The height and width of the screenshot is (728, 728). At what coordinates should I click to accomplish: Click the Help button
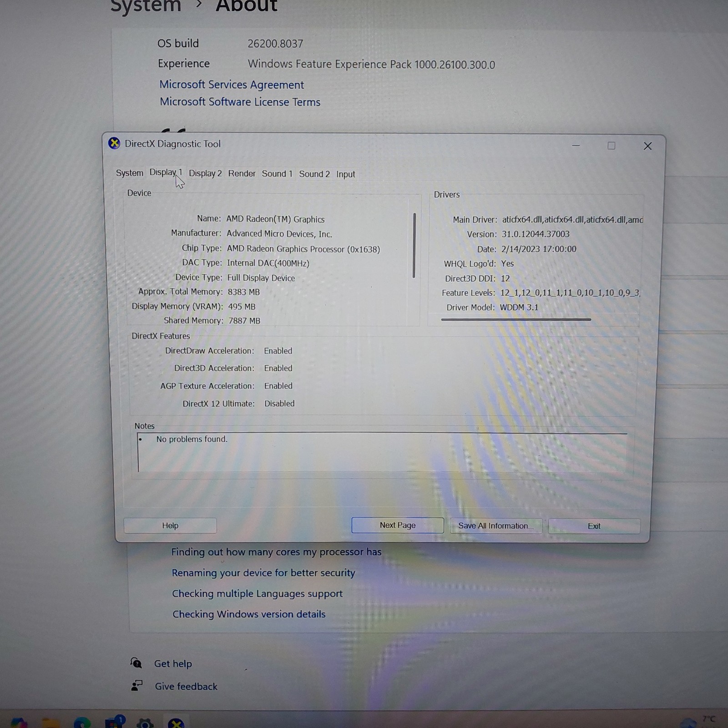click(x=170, y=526)
